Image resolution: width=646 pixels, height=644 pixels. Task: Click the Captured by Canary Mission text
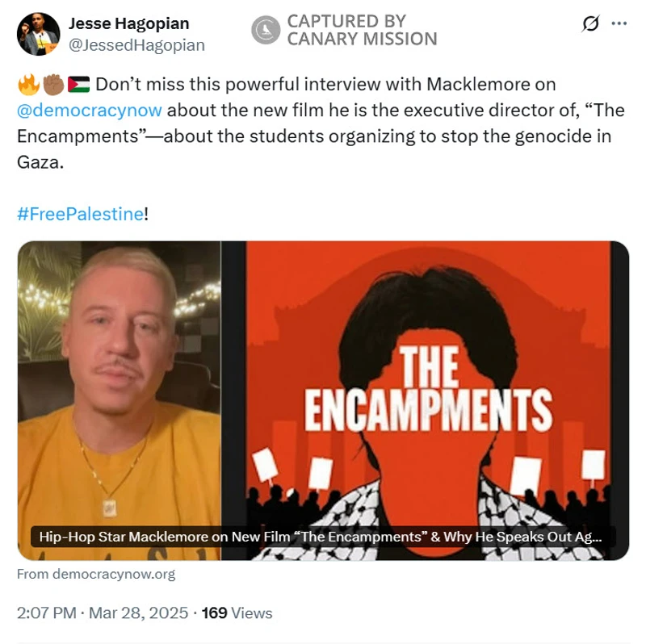tap(362, 30)
